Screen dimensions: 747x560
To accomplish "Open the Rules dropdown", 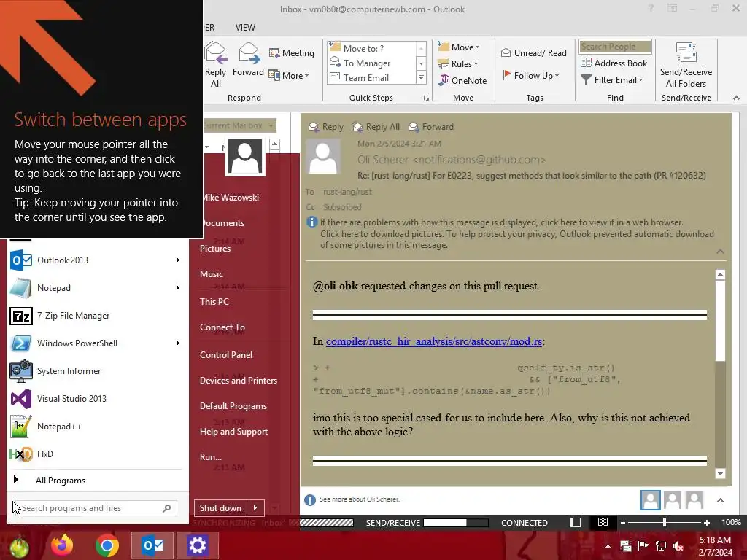I will pyautogui.click(x=458, y=63).
